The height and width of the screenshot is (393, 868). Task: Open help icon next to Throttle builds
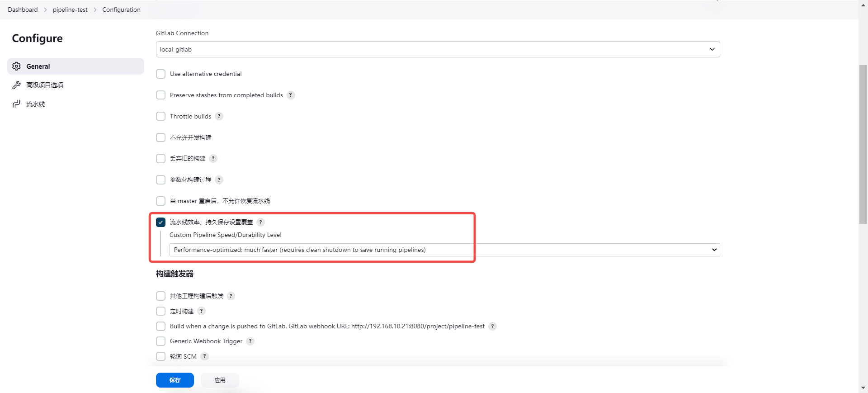(x=219, y=116)
